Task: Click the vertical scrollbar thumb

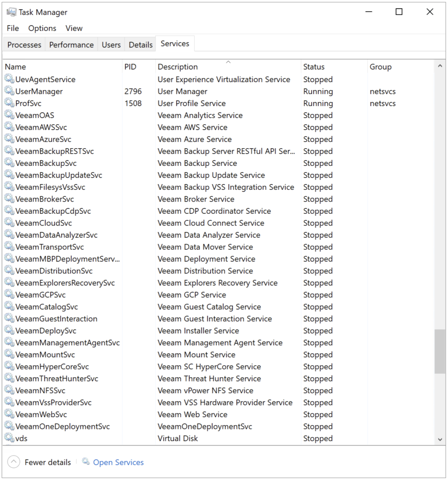Action: pos(440,352)
